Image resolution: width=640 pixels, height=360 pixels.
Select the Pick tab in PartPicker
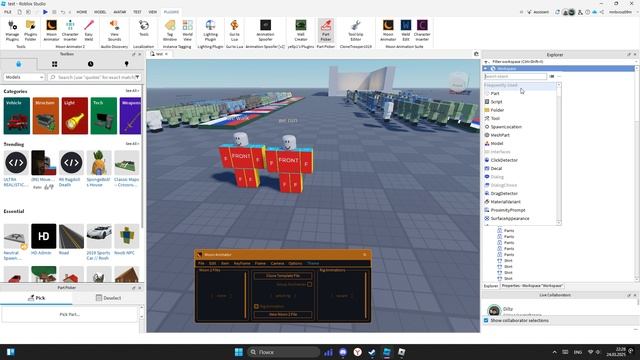coord(36,298)
